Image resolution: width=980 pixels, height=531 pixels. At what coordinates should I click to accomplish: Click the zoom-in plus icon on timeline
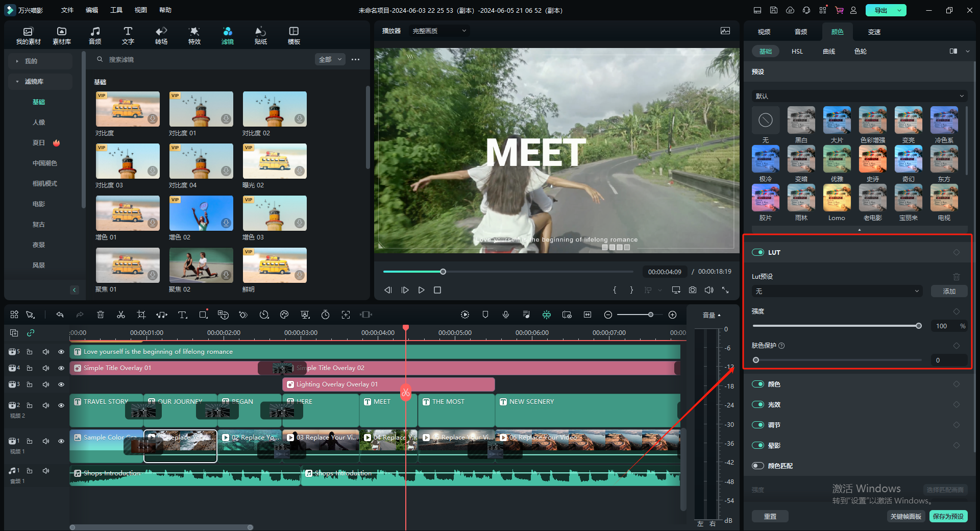tap(673, 315)
